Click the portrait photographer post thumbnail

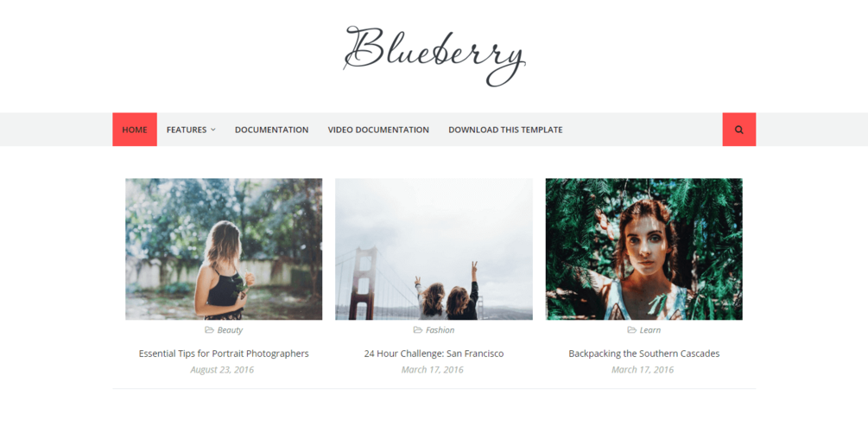224,249
